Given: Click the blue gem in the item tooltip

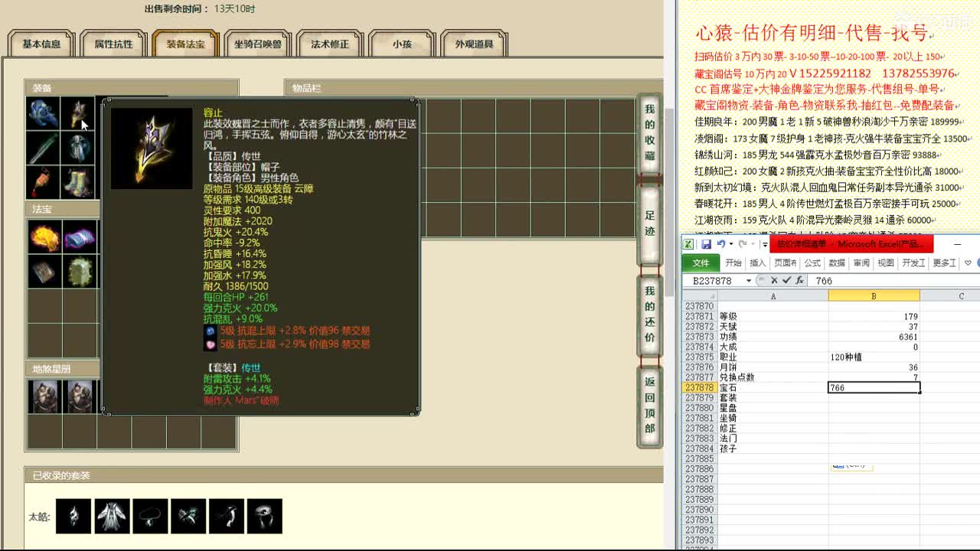Looking at the screenshot, I should pos(210,331).
